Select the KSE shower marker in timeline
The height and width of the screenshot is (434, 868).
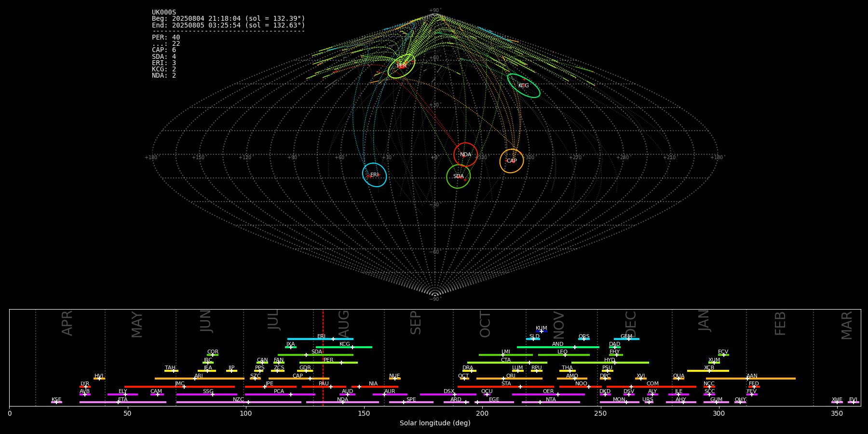[x=56, y=402]
